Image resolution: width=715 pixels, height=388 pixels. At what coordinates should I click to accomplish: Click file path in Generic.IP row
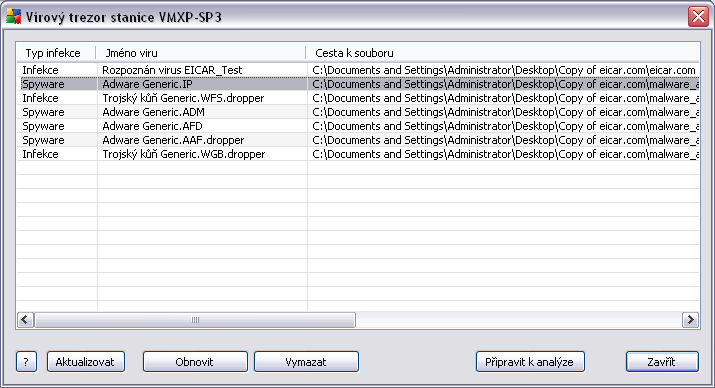pyautogui.click(x=506, y=84)
